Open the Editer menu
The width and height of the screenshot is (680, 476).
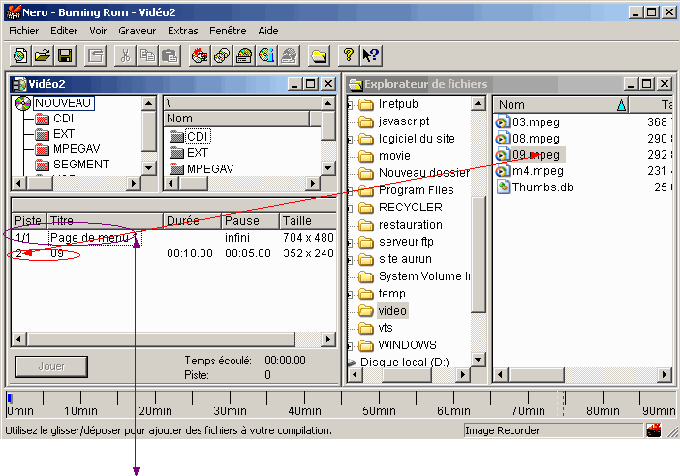(64, 31)
